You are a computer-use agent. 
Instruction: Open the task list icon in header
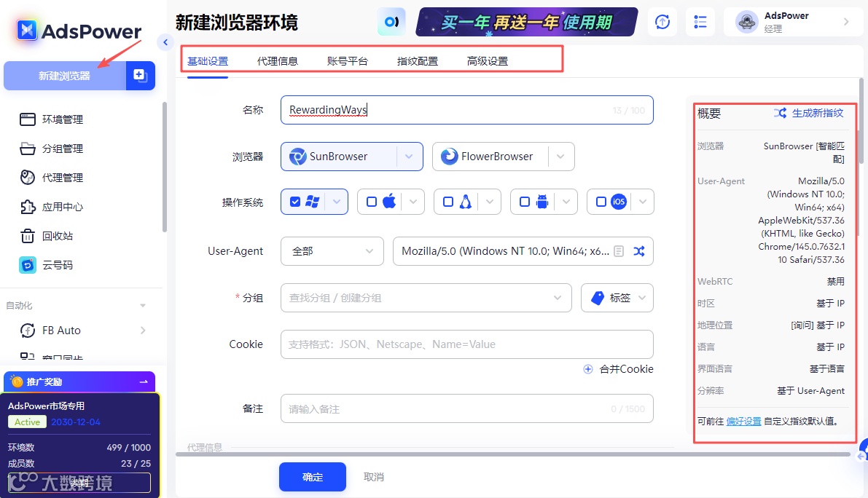(700, 22)
